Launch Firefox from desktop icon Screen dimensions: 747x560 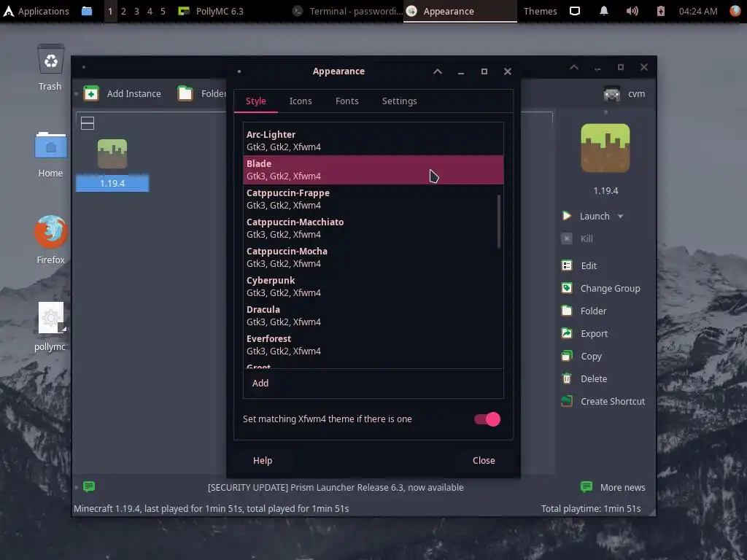coord(50,232)
